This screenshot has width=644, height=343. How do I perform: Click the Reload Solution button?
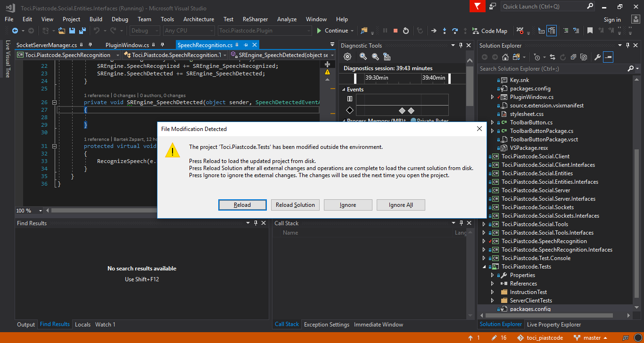click(x=295, y=205)
